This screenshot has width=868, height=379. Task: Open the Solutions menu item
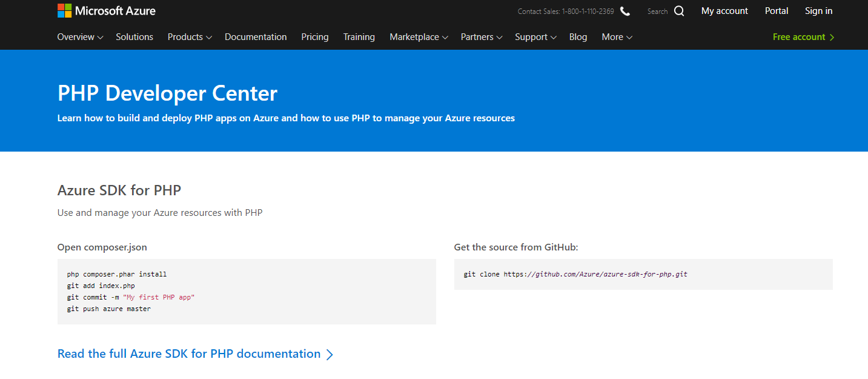point(134,37)
